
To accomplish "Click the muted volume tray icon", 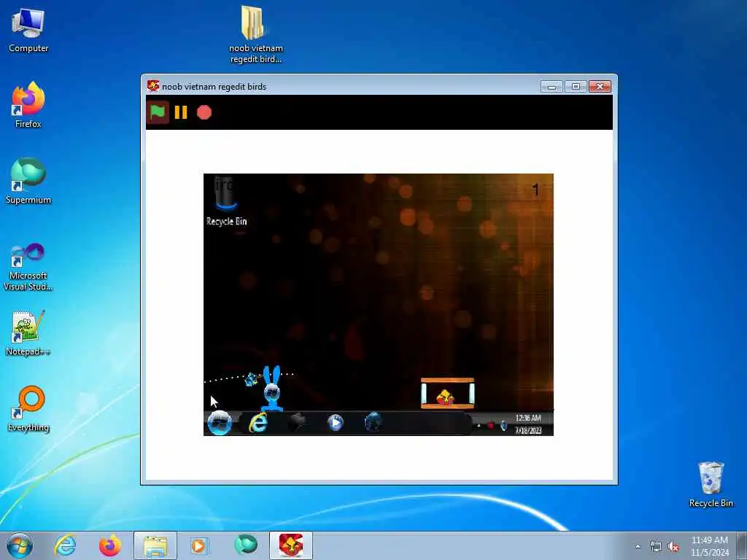I will [673, 547].
